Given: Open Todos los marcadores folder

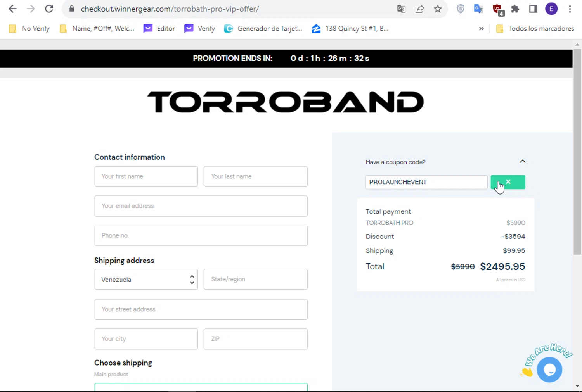Looking at the screenshot, I should [x=535, y=28].
